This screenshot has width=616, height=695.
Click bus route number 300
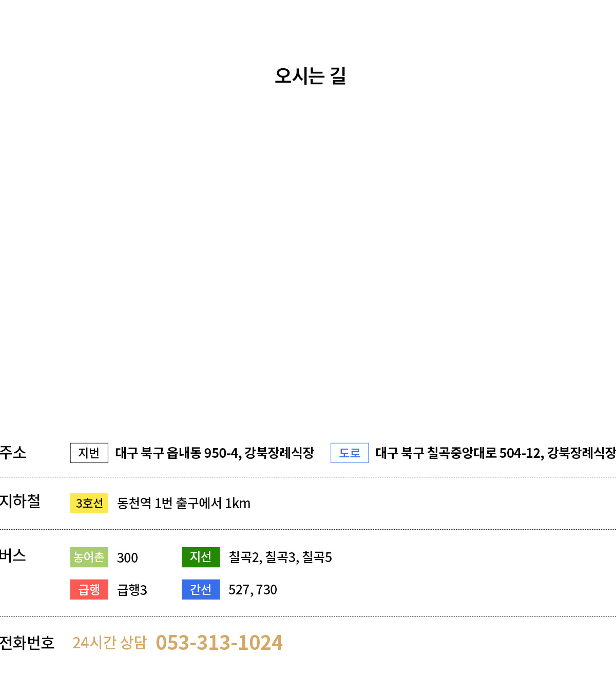click(x=127, y=557)
